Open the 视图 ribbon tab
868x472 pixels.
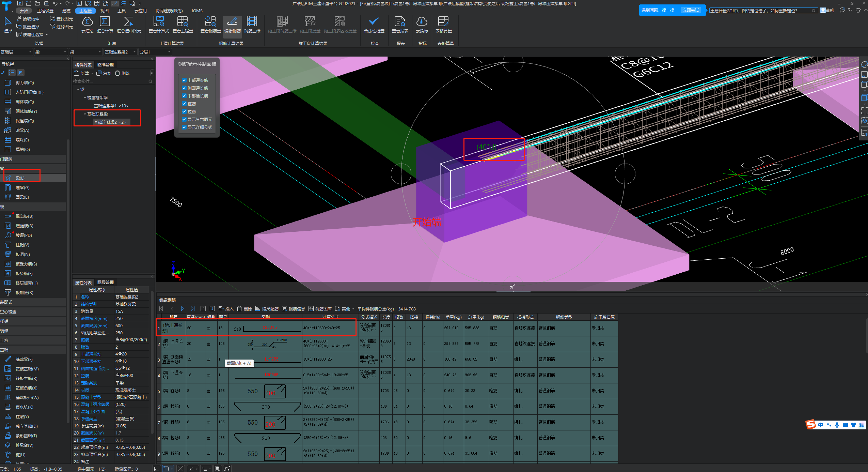(104, 11)
